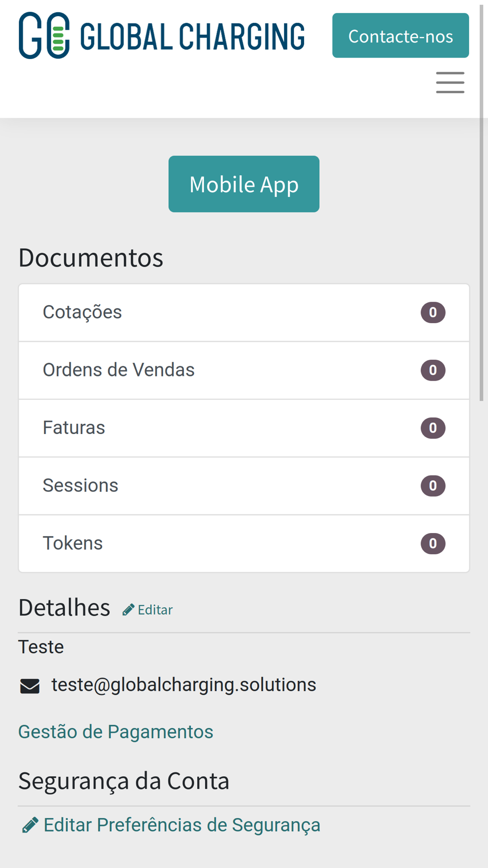The image size is (488, 868).
Task: Select the Faturas row
Action: [244, 428]
